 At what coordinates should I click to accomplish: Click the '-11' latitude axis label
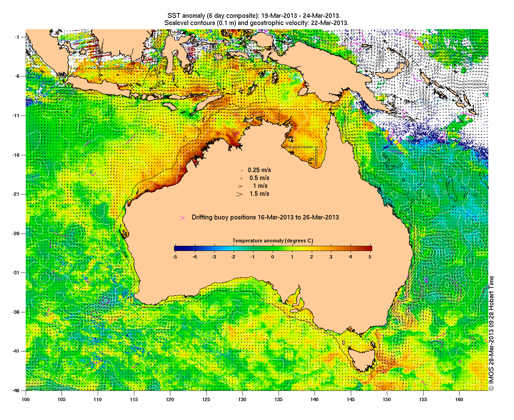coord(16,116)
